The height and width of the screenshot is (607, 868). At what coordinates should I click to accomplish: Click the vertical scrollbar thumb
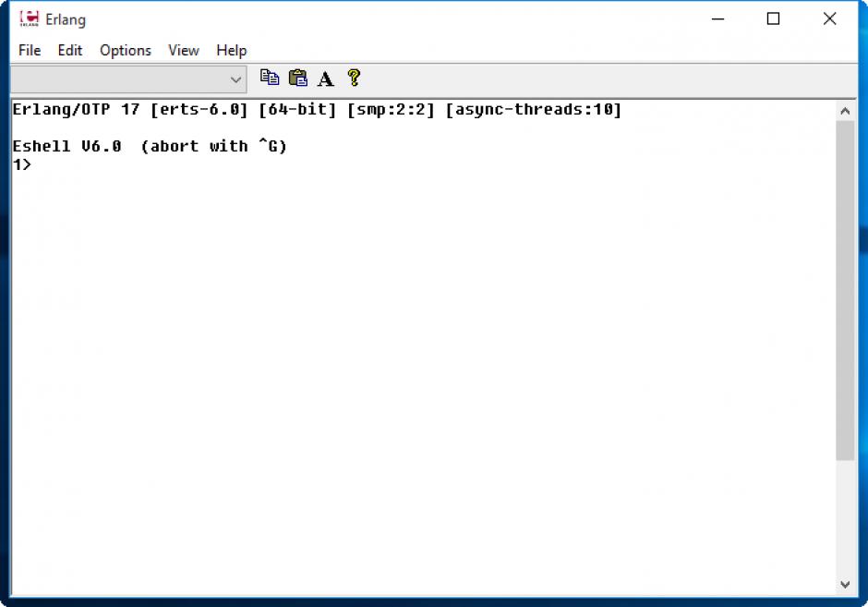[x=845, y=290]
